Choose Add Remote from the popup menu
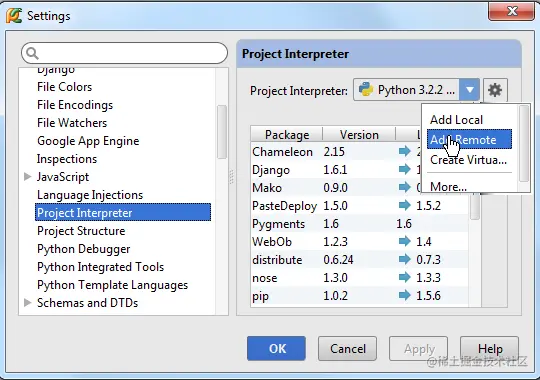 point(469,140)
